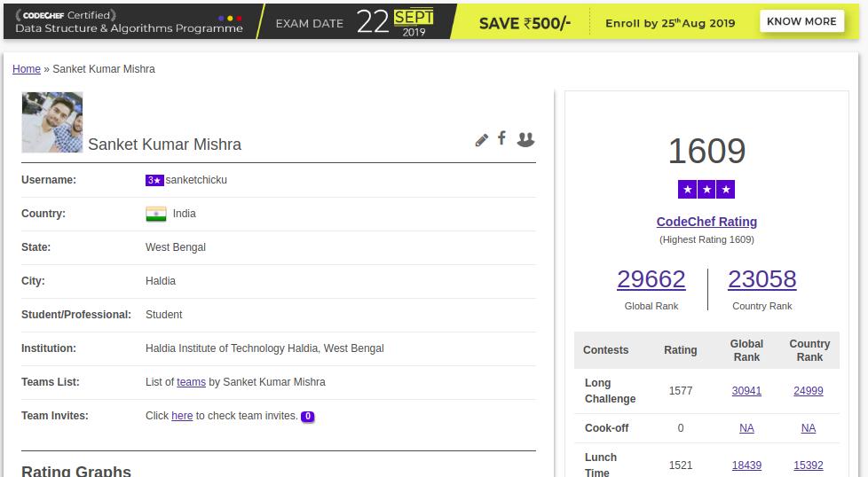Click the team invites count badge
The image size is (868, 477).
point(308,416)
